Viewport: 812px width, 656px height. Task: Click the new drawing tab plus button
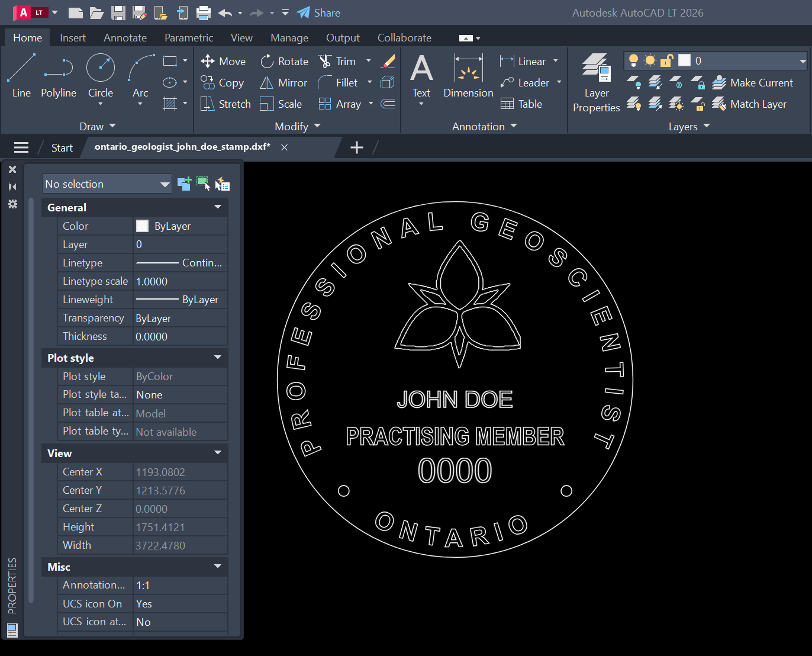(x=356, y=147)
